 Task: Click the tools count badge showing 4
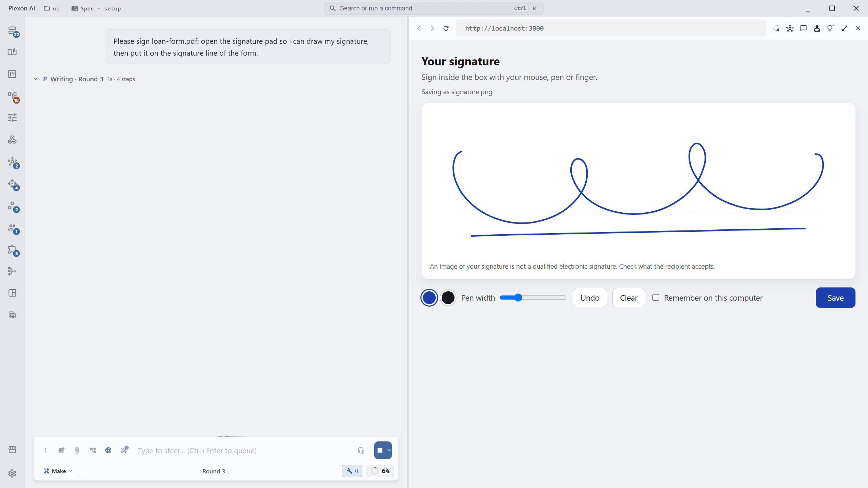tap(352, 471)
